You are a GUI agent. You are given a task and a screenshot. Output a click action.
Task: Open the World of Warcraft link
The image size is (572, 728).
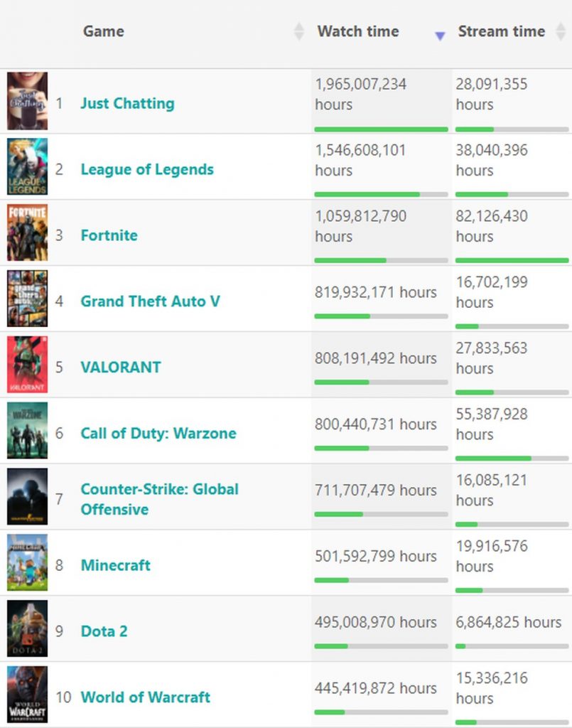146,697
